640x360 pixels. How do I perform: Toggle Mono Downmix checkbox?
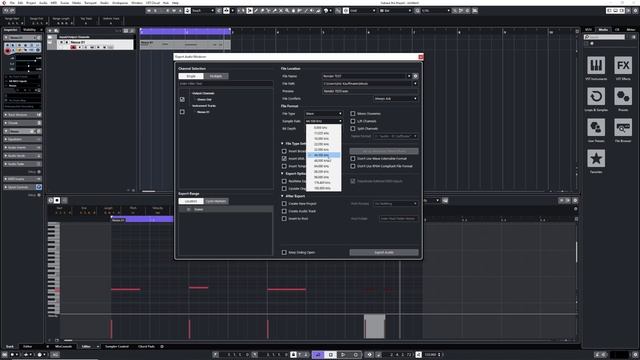[x=353, y=113]
